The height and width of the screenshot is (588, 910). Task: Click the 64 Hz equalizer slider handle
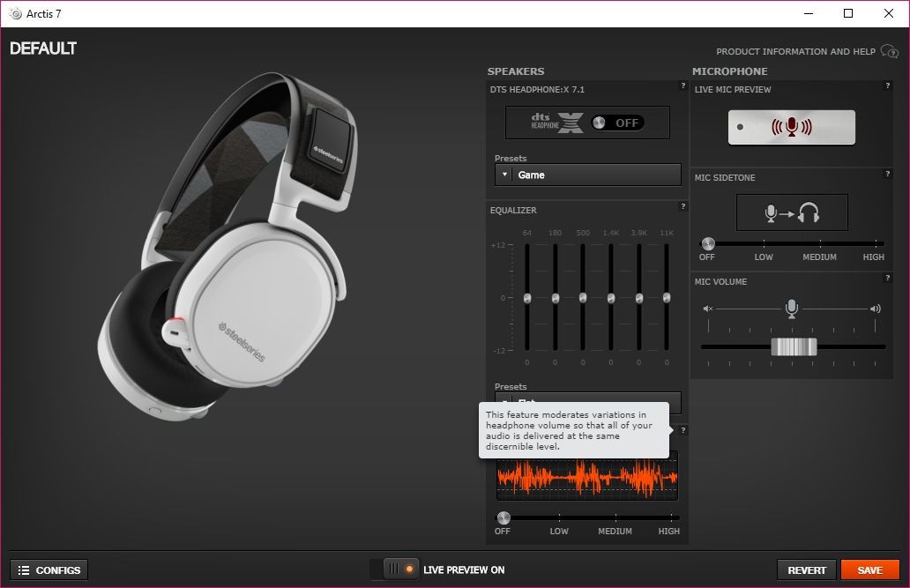(527, 298)
